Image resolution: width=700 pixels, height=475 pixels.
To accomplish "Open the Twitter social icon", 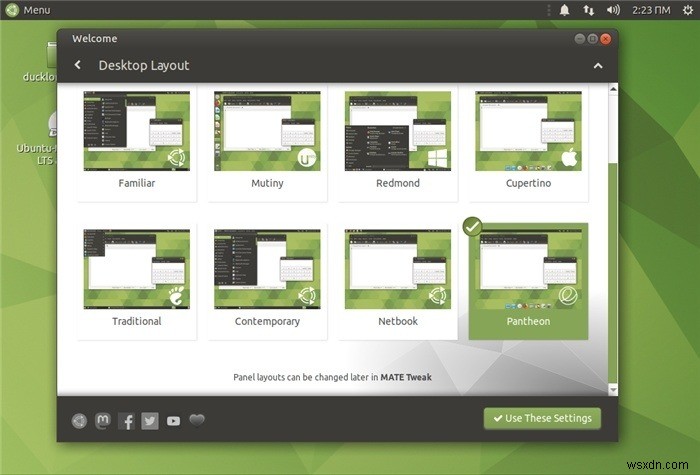I will click(x=150, y=421).
